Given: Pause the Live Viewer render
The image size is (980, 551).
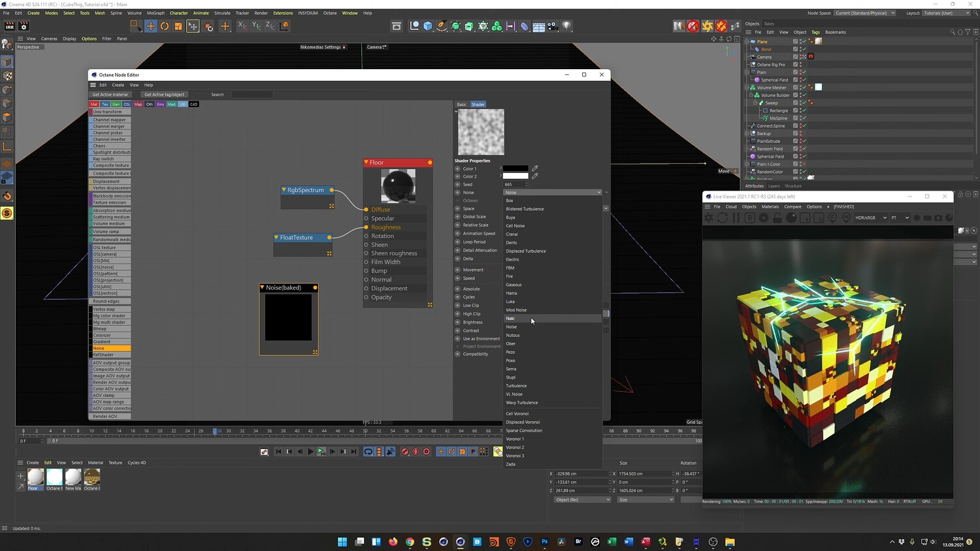Looking at the screenshot, I should tap(736, 217).
